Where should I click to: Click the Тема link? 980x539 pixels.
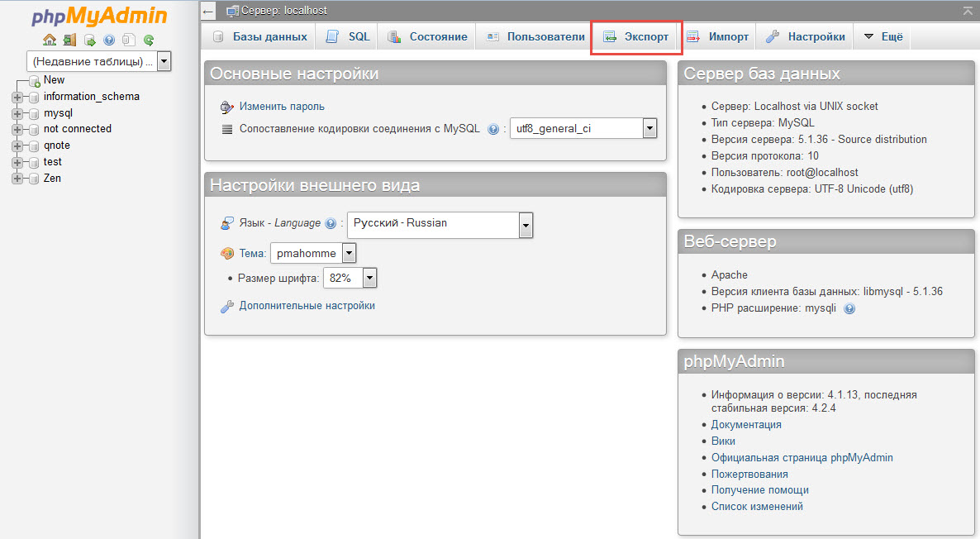click(x=253, y=253)
